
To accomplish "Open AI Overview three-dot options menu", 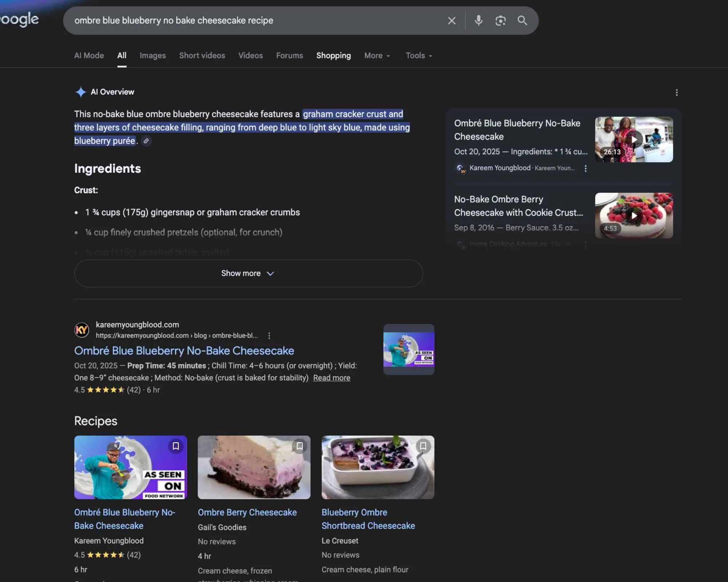I will [676, 92].
